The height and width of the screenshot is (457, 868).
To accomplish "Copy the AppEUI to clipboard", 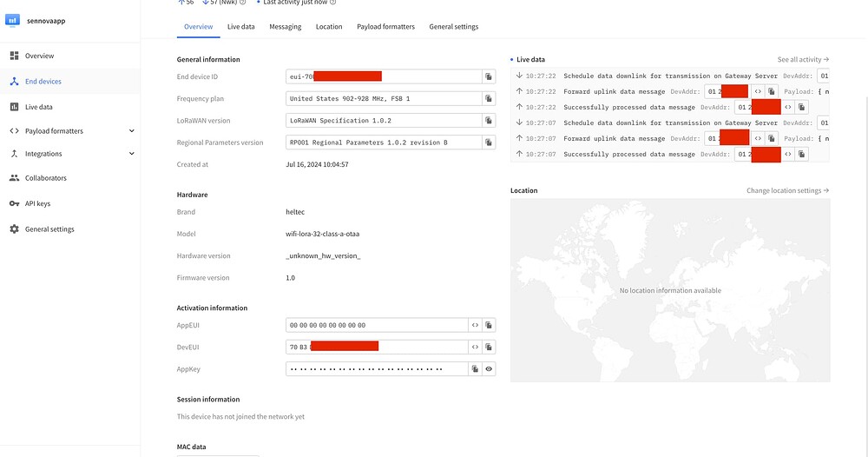I will (x=489, y=325).
